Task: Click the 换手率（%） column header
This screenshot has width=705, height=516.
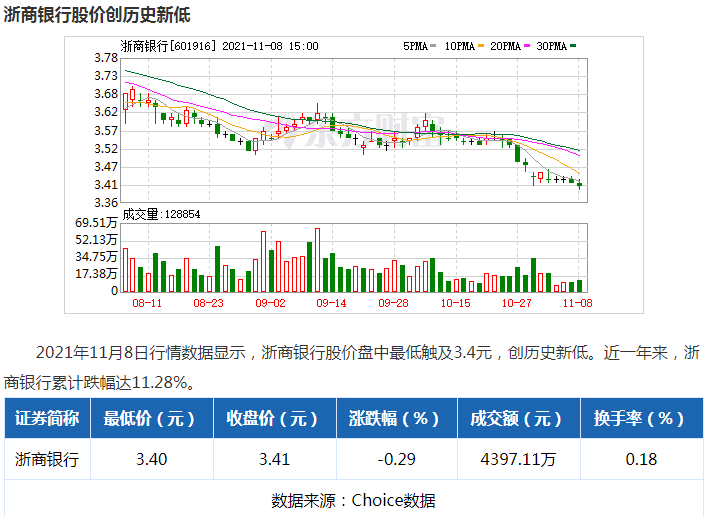Action: coord(642,418)
